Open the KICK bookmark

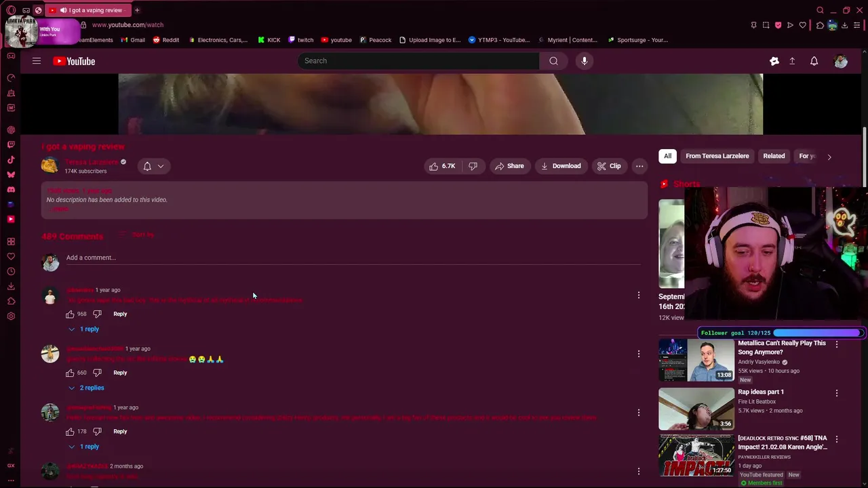pyautogui.click(x=269, y=40)
